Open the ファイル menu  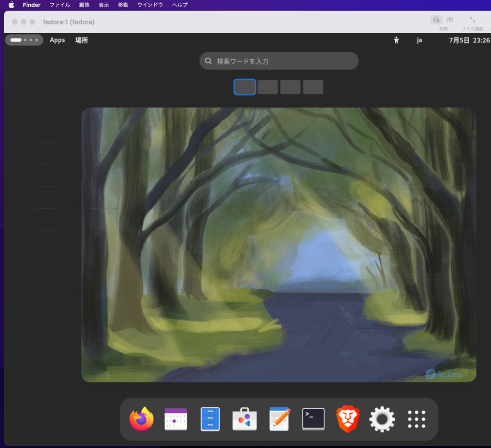(60, 5)
